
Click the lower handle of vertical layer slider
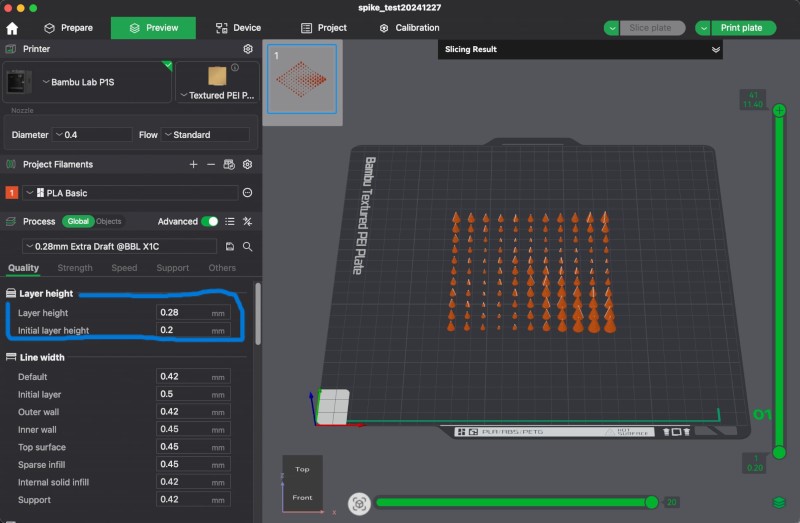coord(779,452)
